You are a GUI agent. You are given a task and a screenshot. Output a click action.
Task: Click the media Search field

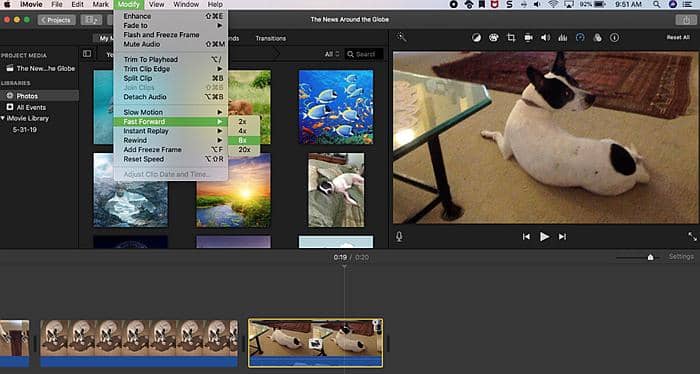pyautogui.click(x=365, y=54)
